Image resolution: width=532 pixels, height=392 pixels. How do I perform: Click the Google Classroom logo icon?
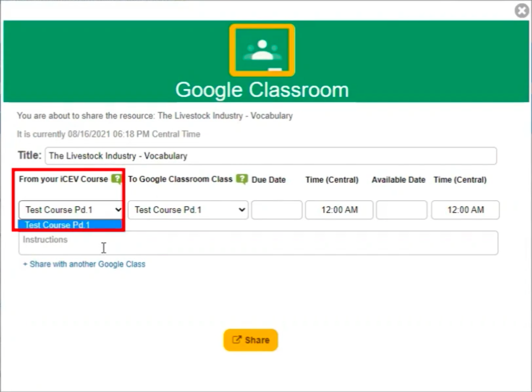pos(262,50)
